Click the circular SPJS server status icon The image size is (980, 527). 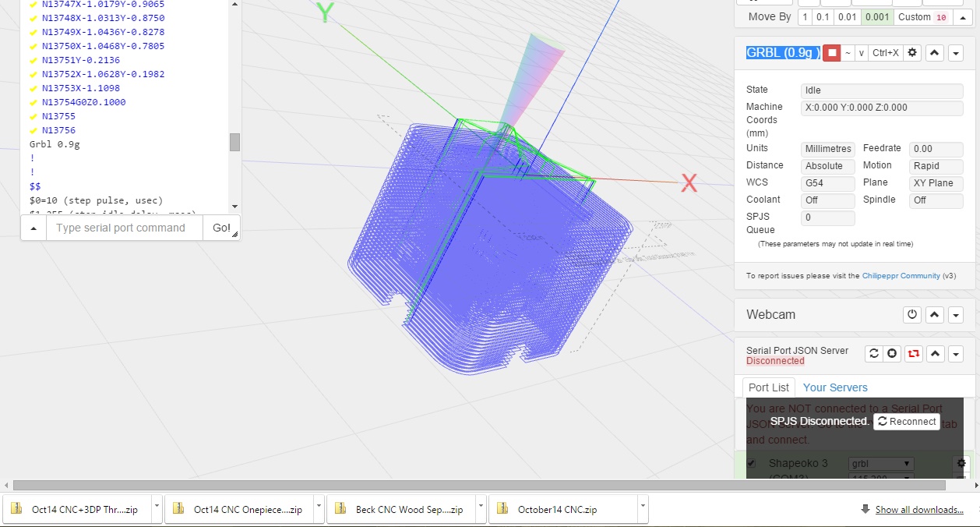(x=893, y=354)
